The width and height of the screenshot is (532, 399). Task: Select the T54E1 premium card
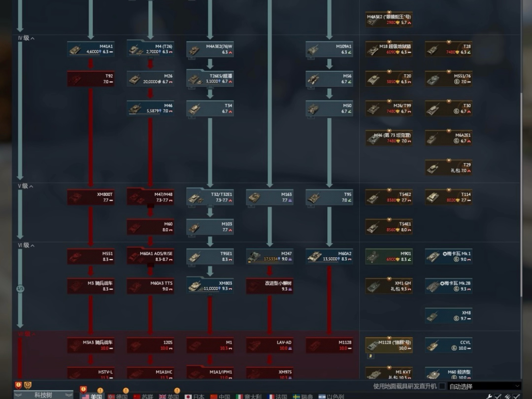[389, 227]
